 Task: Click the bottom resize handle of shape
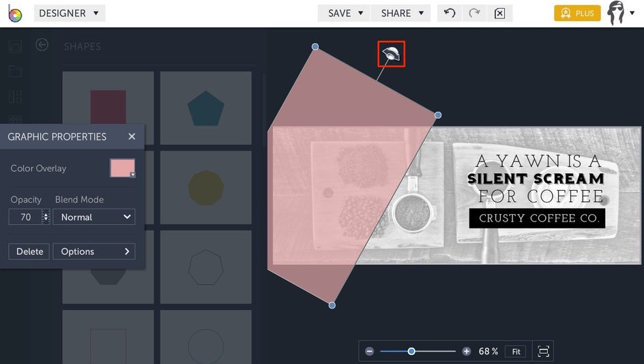point(332,305)
